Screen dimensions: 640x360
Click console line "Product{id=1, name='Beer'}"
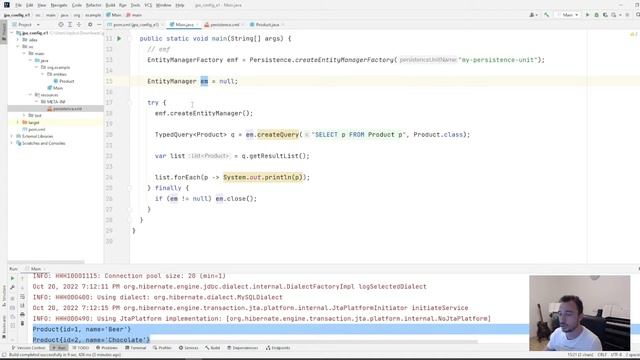coord(82,329)
